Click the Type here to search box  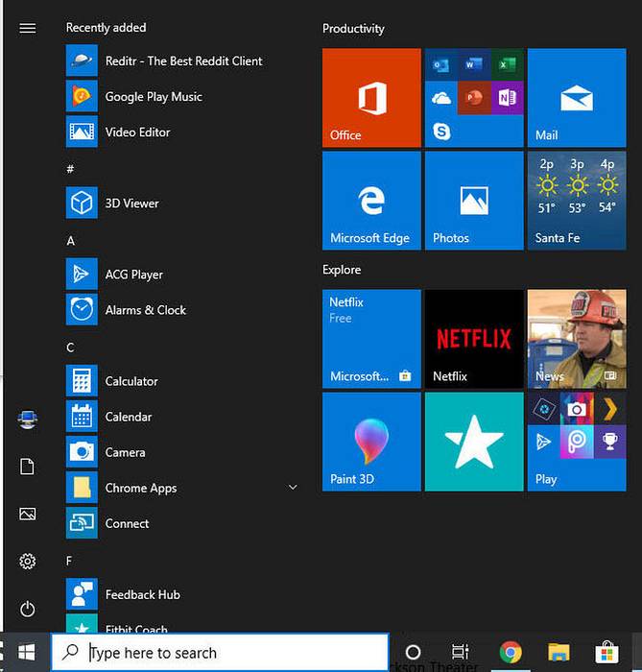point(221,653)
